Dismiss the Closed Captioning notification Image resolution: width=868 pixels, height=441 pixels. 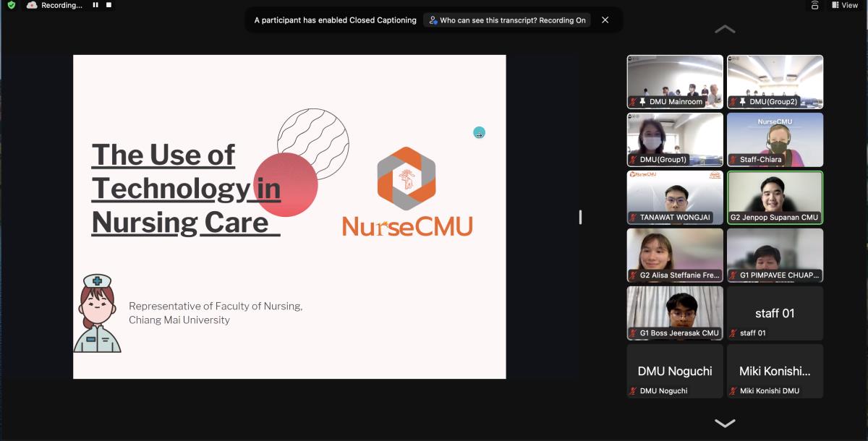(605, 20)
